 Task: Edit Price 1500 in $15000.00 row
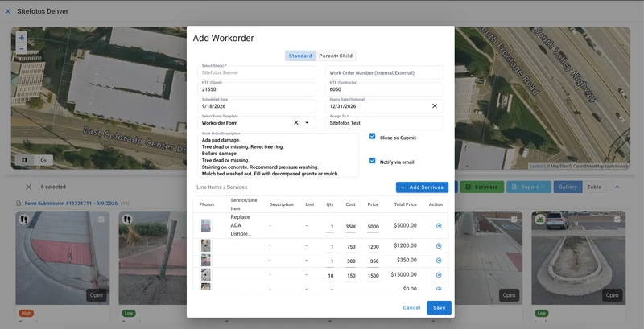click(x=373, y=276)
